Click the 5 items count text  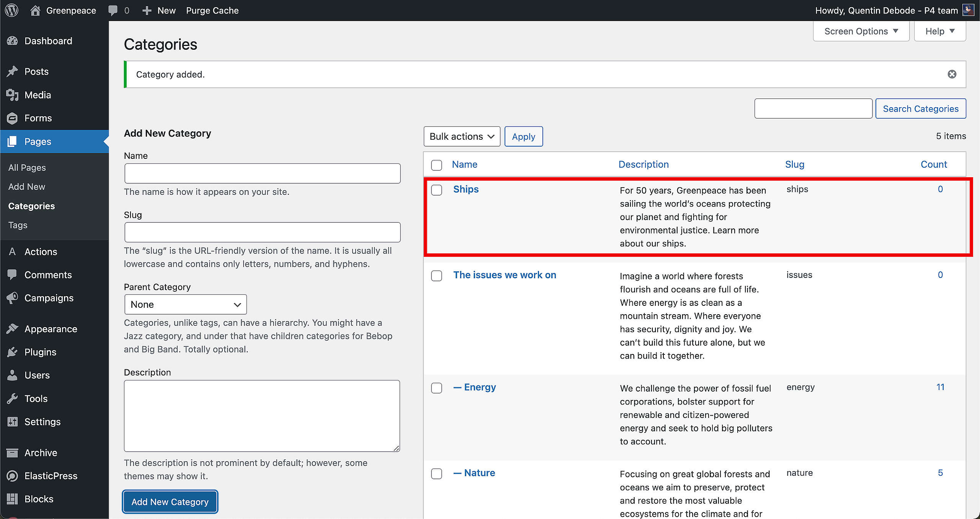[951, 136]
